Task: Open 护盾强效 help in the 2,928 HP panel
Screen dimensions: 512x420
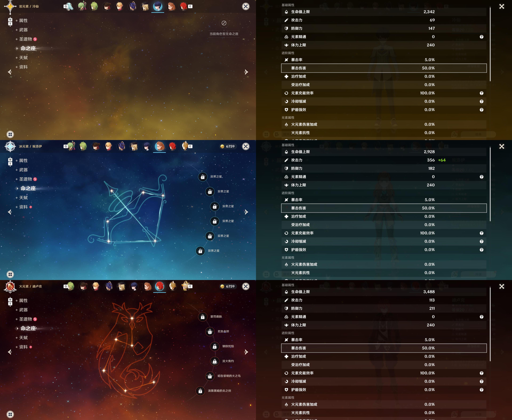Action: tap(481, 250)
